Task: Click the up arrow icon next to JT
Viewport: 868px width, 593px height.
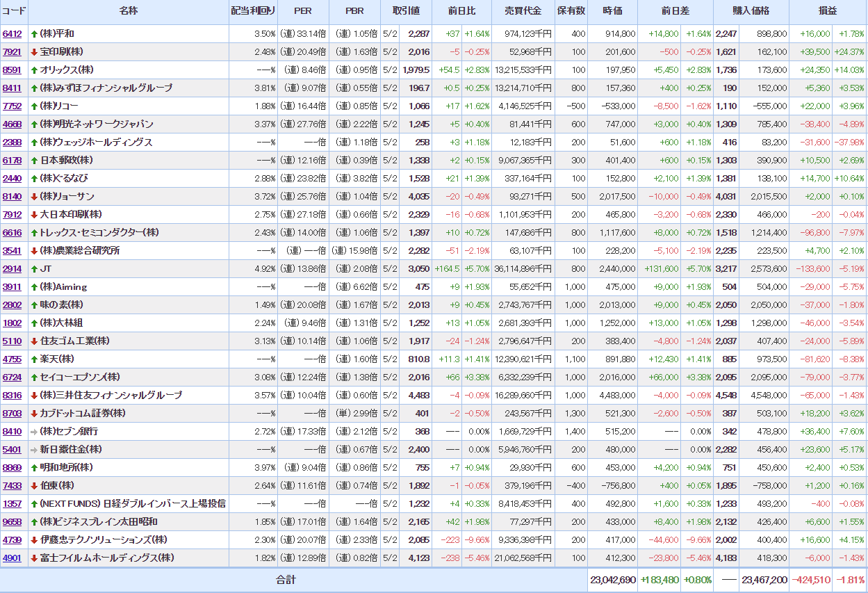Action: tap(34, 269)
